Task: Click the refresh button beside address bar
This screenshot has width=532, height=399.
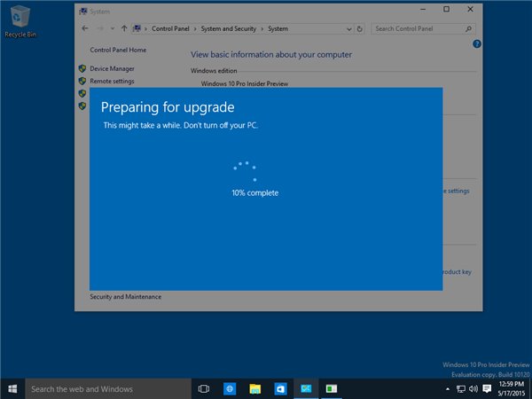Action: 361,28
